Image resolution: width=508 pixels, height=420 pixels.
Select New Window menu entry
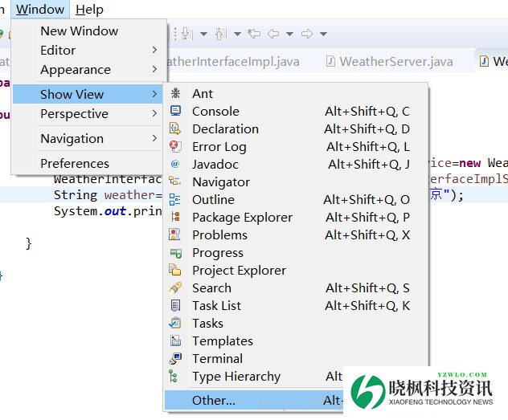coord(79,31)
